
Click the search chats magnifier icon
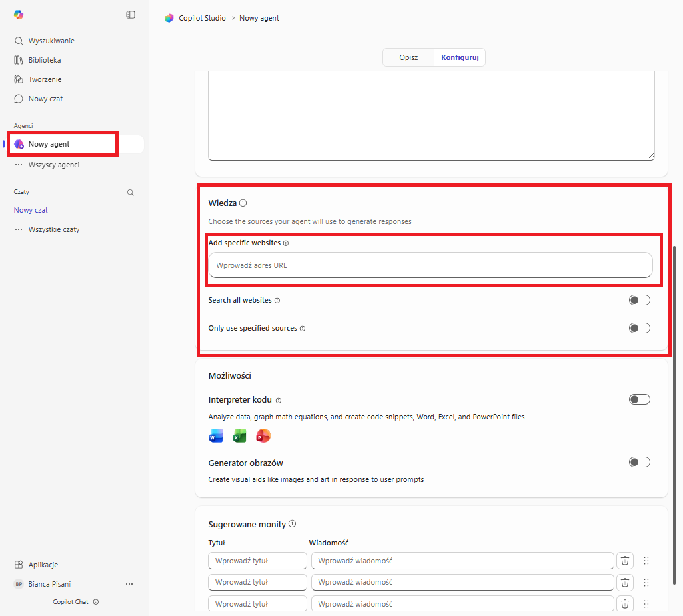pos(131,193)
